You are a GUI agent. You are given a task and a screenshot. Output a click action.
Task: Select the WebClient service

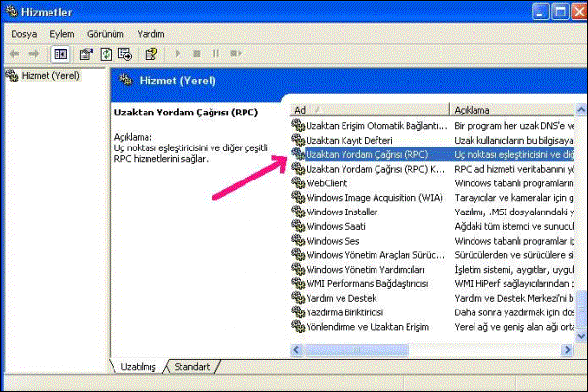[327, 183]
